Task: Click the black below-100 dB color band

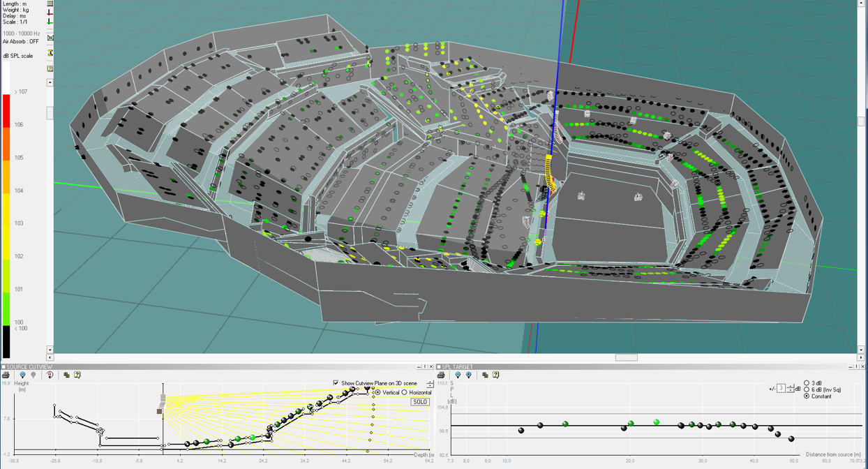Action: pos(6,342)
